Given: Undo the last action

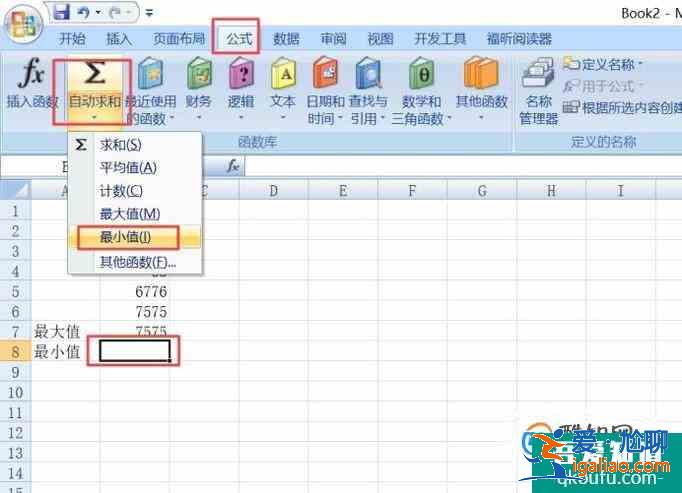Looking at the screenshot, I should point(83,13).
